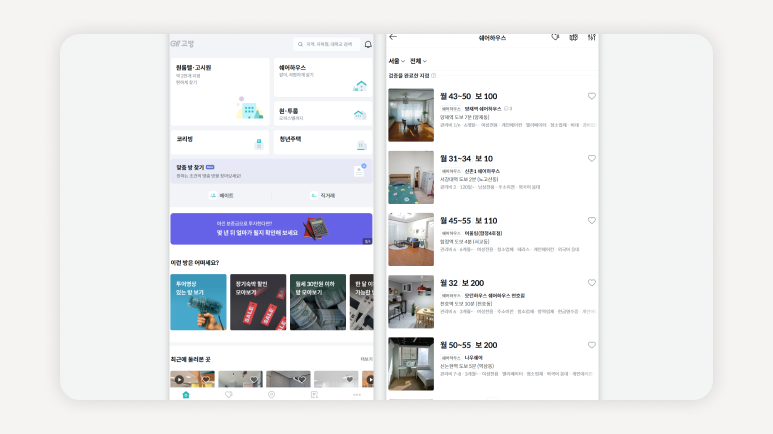Click the checklist icon on the 맞춤 방 찾기 banner

(360, 170)
